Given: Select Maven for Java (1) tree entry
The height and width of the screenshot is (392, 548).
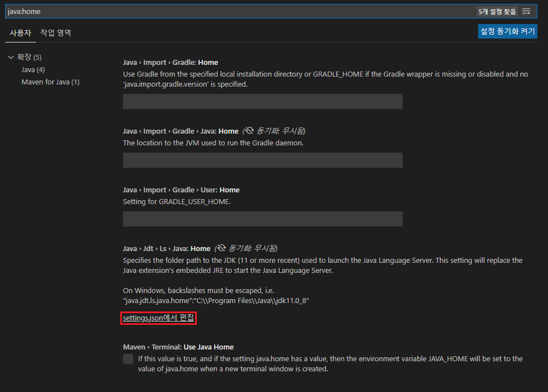Looking at the screenshot, I should click(x=51, y=82).
